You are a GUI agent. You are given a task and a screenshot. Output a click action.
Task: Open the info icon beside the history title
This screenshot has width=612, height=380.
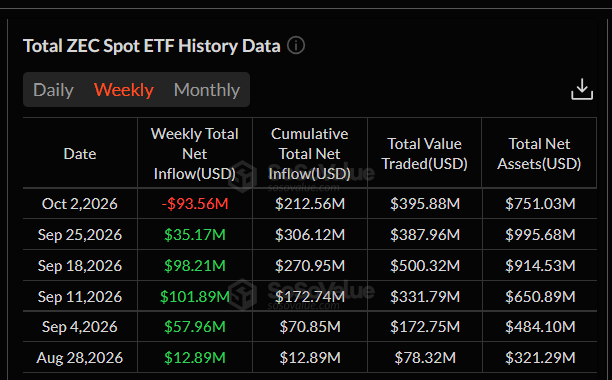[x=296, y=46]
